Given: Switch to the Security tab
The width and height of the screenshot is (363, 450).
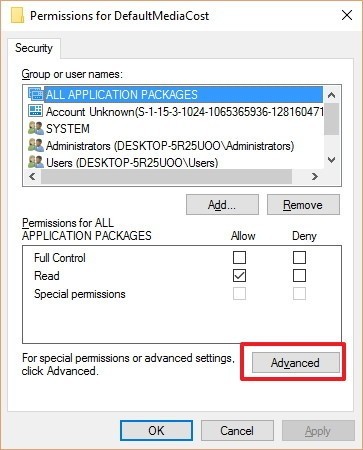Looking at the screenshot, I should (x=34, y=48).
